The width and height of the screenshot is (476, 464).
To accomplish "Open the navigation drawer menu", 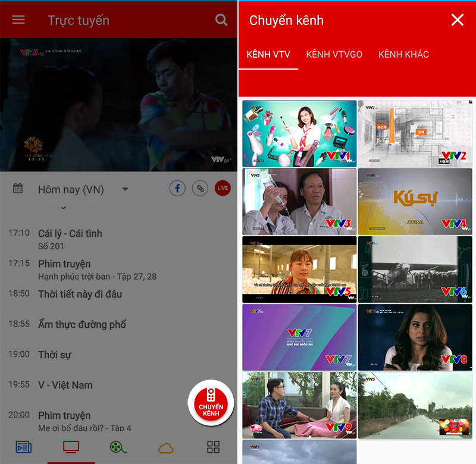I will 18,20.
